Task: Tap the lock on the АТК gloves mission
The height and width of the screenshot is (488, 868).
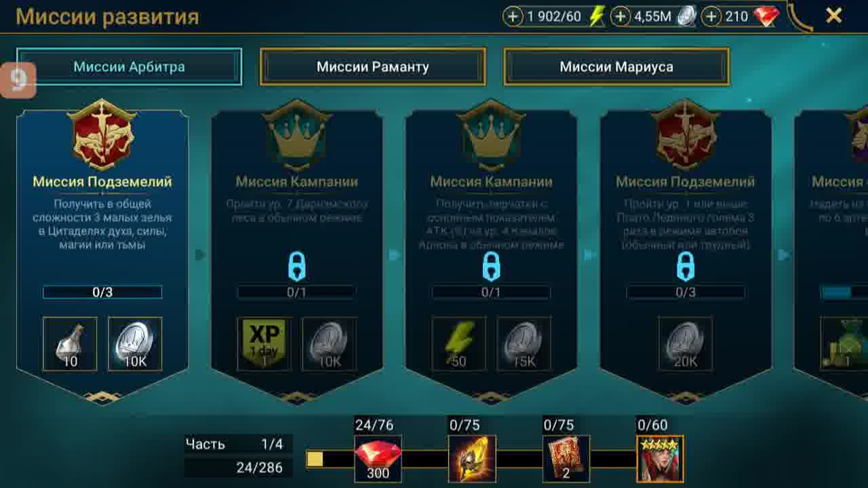Action: click(x=491, y=266)
